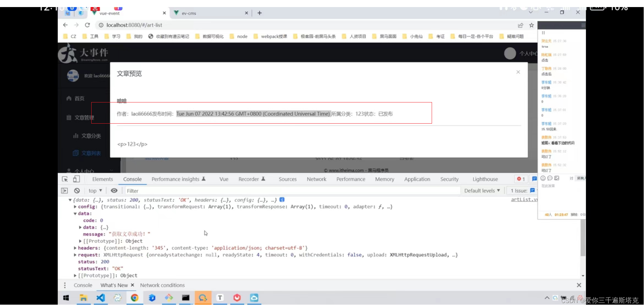The width and height of the screenshot is (644, 307).
Task: Open the Performance tab
Action: pyautogui.click(x=351, y=179)
